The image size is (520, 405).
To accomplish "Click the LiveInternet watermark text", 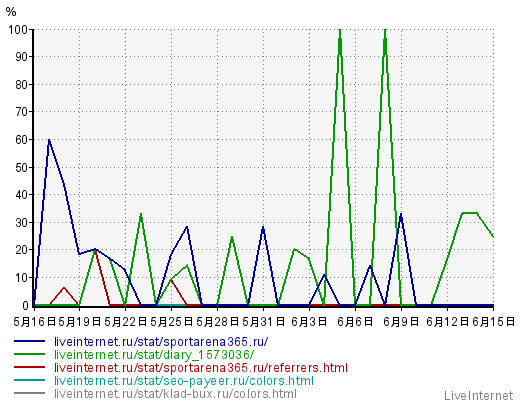I will tap(479, 396).
